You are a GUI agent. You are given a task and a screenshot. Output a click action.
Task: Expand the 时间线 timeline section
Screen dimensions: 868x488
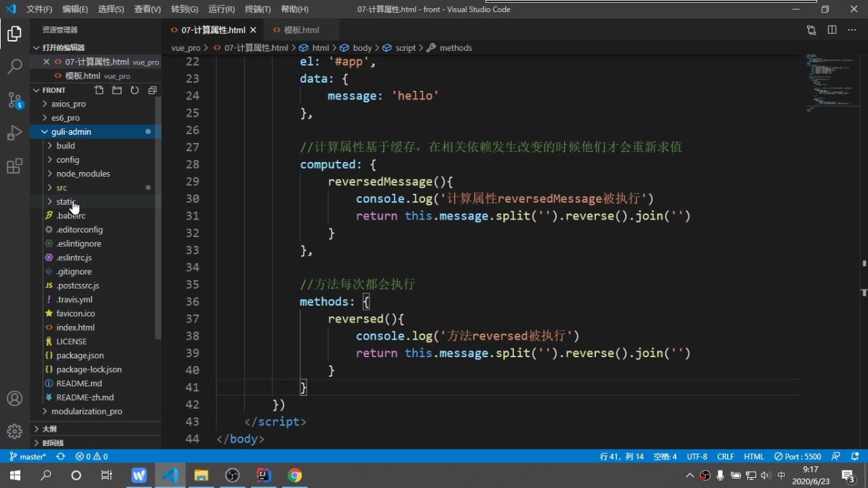(x=52, y=443)
